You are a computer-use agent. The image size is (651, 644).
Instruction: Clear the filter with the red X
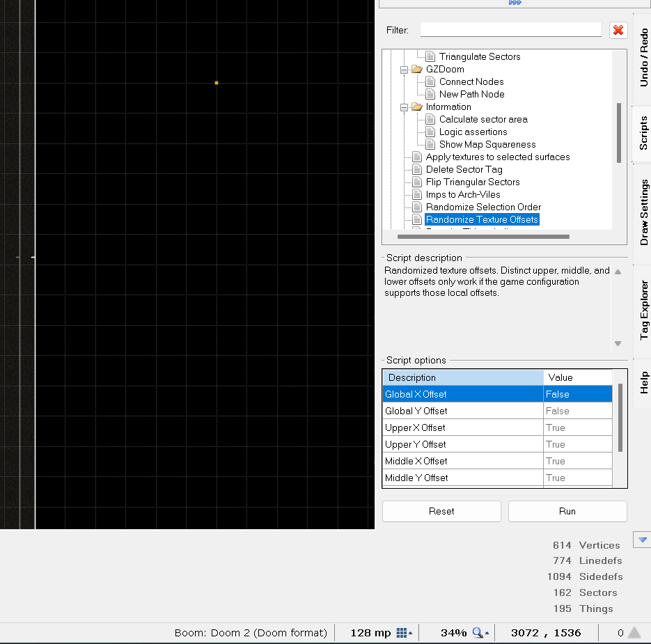coord(618,31)
